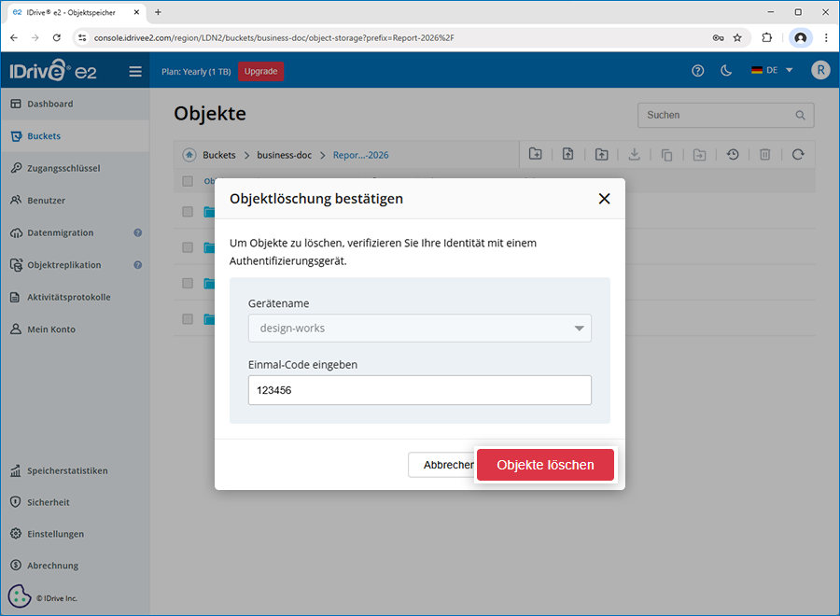Viewport: 840px width, 616px height.
Task: Expand the DE language selector
Action: click(772, 71)
